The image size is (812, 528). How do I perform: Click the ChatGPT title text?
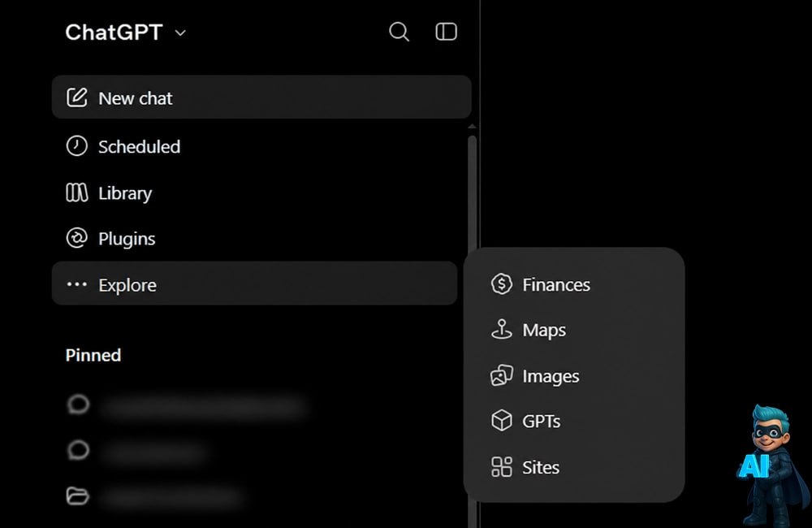click(x=114, y=32)
